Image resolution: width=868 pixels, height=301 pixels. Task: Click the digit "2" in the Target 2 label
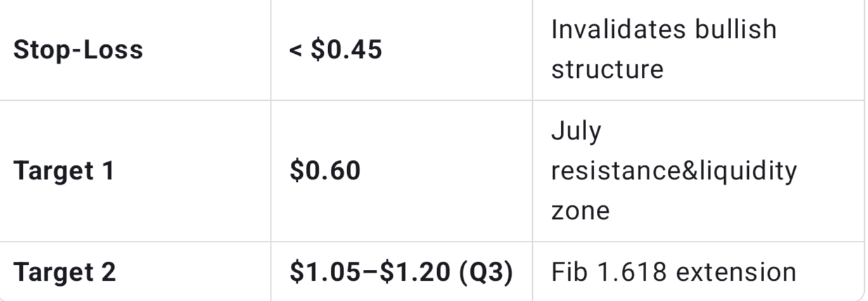pyautogui.click(x=108, y=272)
